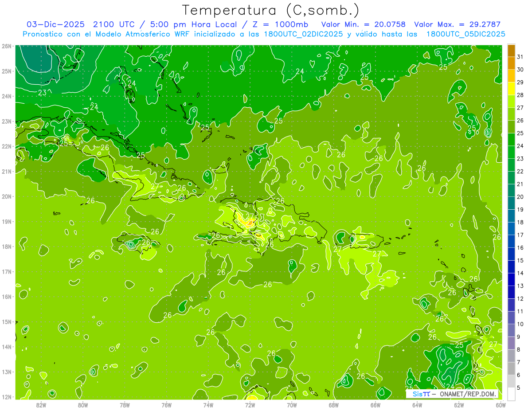Click the '70W' longitude axis label
Screen dimensions: 532x411
(292, 405)
